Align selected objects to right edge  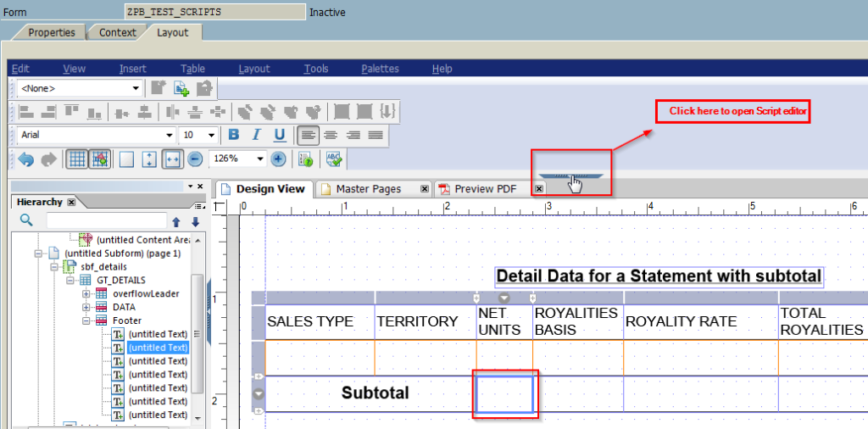pos(48,112)
